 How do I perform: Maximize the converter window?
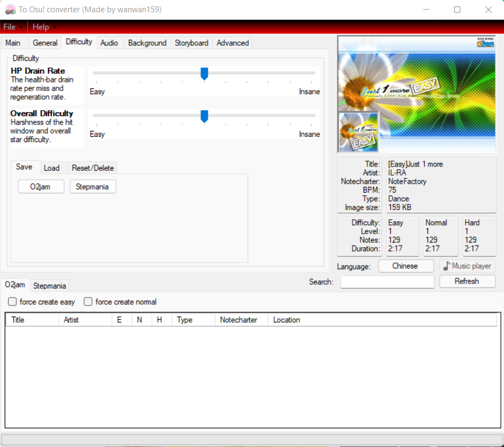point(457,10)
